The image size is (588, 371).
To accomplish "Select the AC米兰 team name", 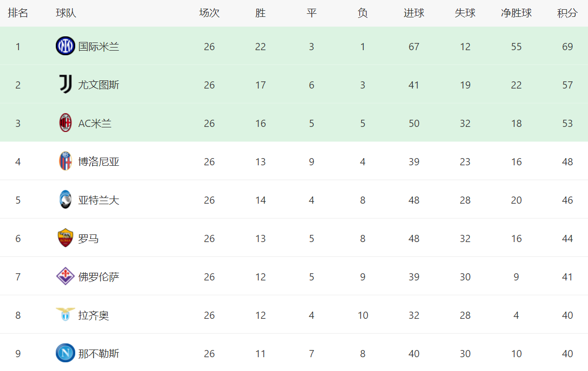I will click(x=95, y=123).
